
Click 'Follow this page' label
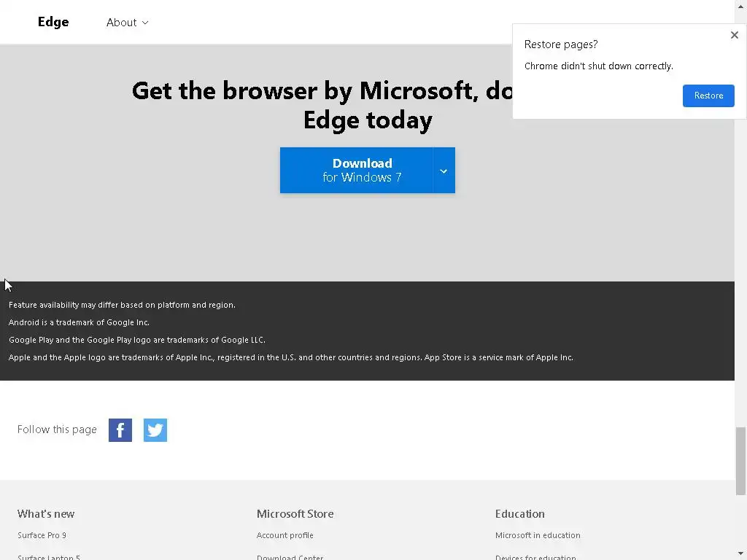(x=57, y=429)
